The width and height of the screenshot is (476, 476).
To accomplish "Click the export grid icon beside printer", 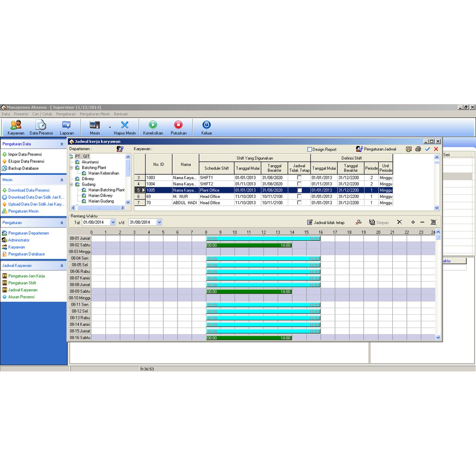I will click(x=409, y=149).
